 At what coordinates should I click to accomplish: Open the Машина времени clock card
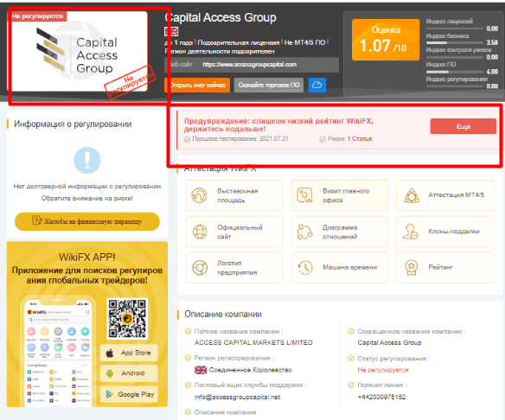[x=340, y=268]
